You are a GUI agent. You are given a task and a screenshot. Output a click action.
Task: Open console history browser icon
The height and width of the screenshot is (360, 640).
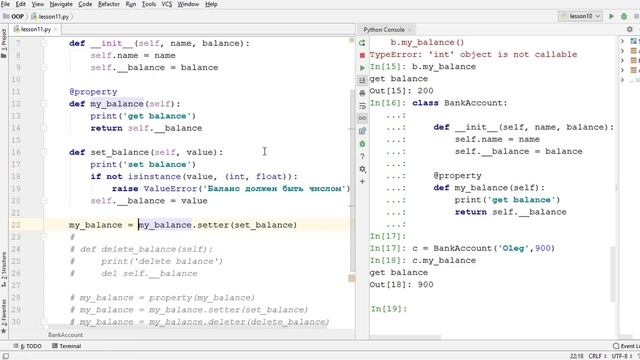(362, 131)
